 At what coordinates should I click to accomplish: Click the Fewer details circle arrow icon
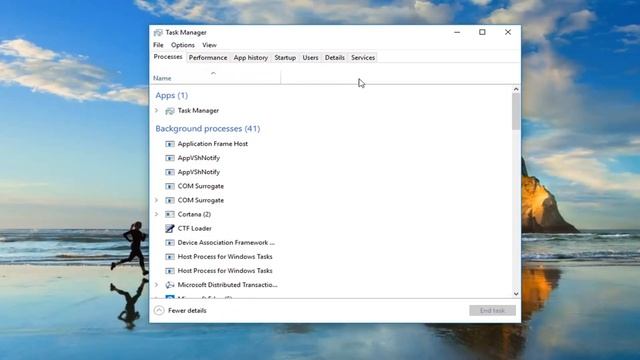tap(159, 311)
